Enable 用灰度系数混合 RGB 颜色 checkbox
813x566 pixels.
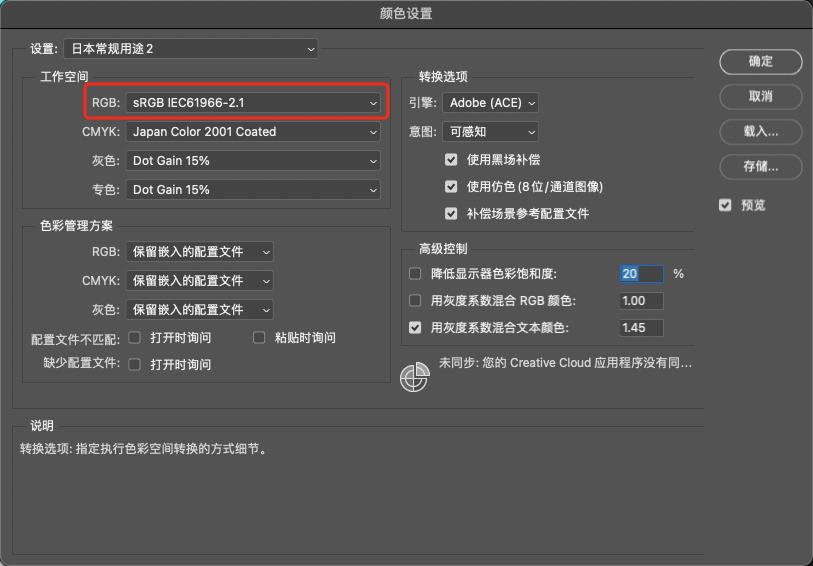(415, 301)
